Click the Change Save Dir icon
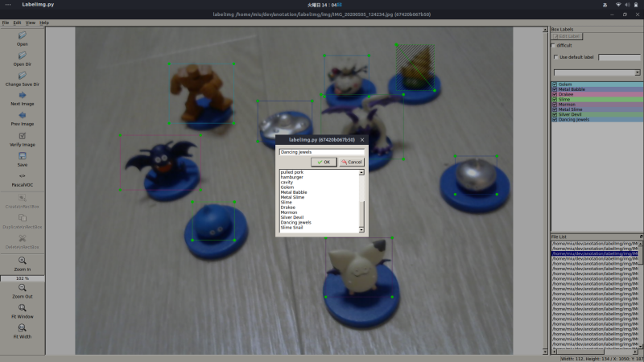The image size is (644, 362). (x=23, y=76)
